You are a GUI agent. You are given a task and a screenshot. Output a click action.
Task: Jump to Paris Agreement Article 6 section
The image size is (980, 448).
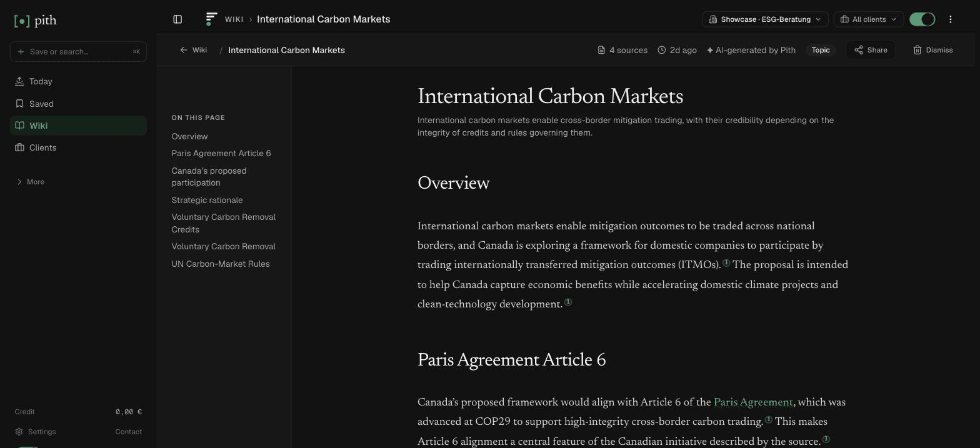click(221, 153)
